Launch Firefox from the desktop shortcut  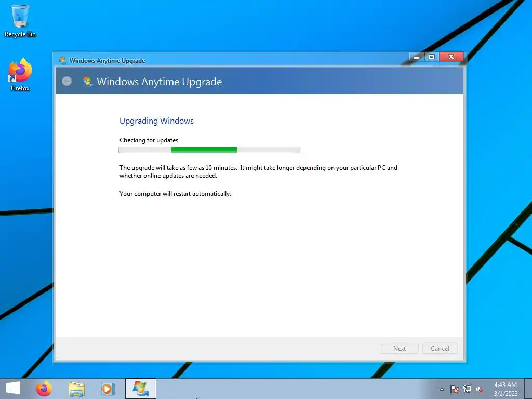pyautogui.click(x=20, y=75)
